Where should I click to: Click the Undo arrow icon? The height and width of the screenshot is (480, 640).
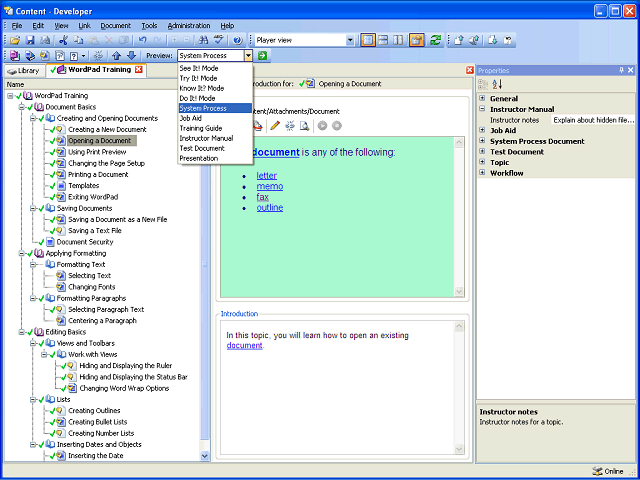[x=142, y=40]
